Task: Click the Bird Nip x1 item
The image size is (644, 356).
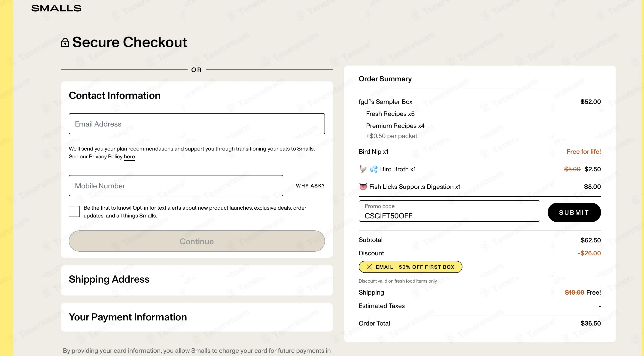Action: [x=374, y=152]
